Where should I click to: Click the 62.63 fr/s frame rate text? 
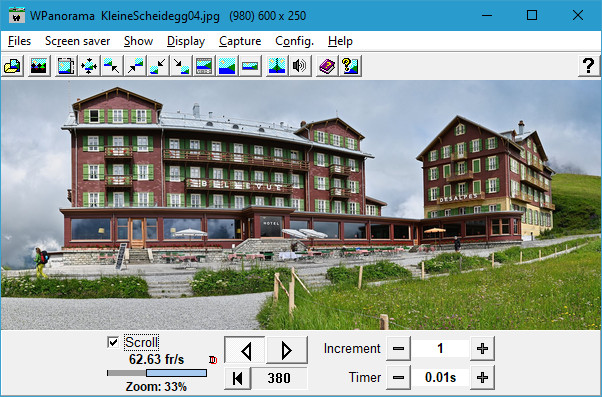(157, 360)
